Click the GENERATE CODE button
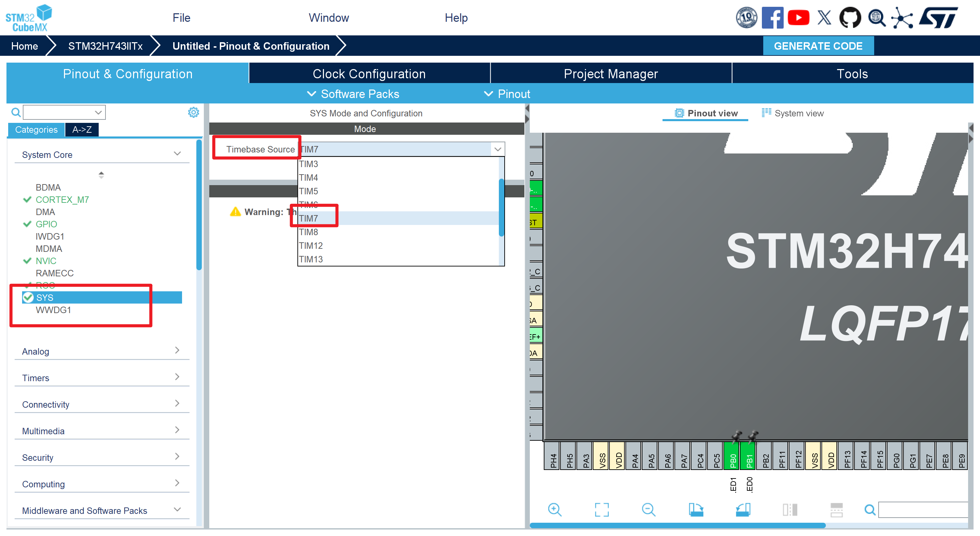The height and width of the screenshot is (536, 980). point(818,46)
